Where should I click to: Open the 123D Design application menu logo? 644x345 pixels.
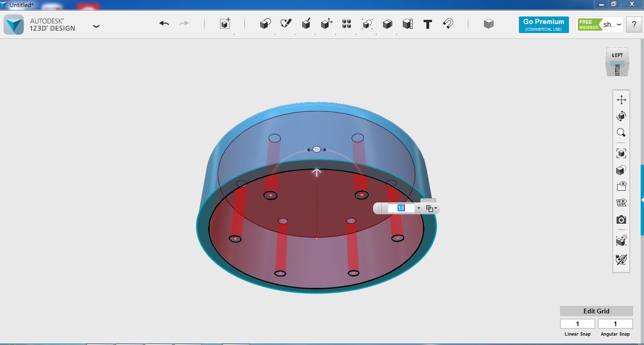(x=14, y=25)
